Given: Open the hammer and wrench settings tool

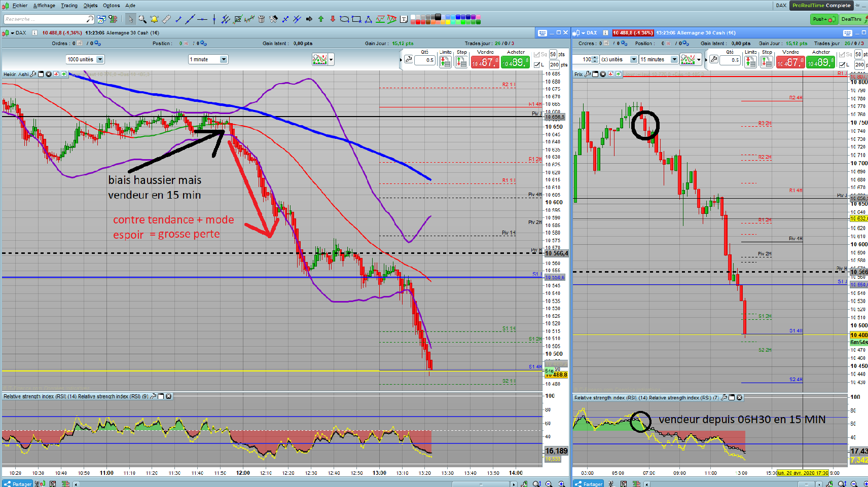Looking at the screenshot, I should click(x=273, y=19).
